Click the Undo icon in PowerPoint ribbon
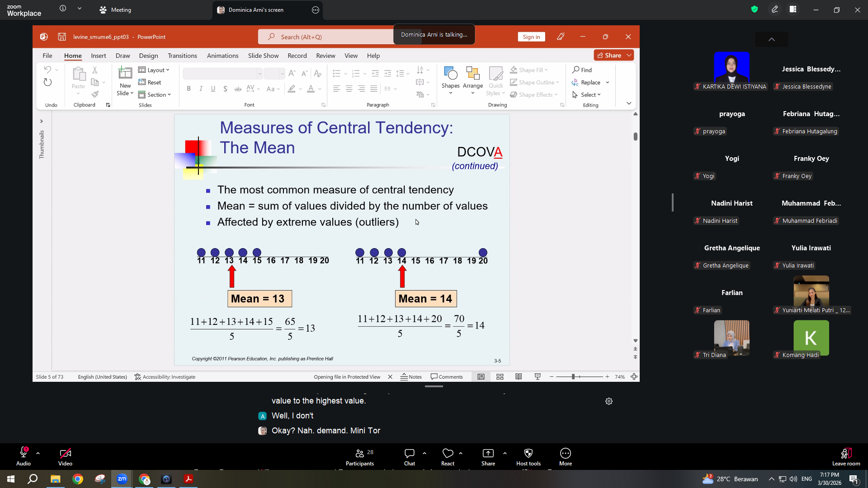 pyautogui.click(x=47, y=70)
